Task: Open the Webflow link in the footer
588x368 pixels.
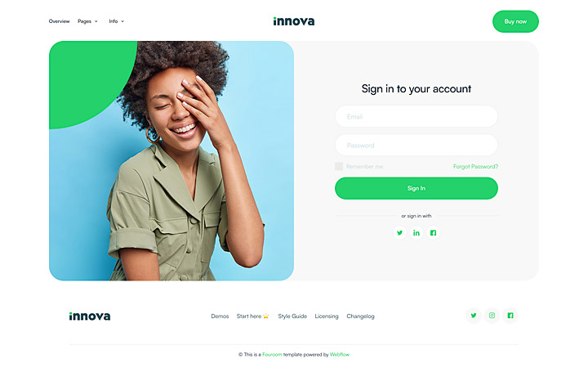Action: click(x=340, y=354)
